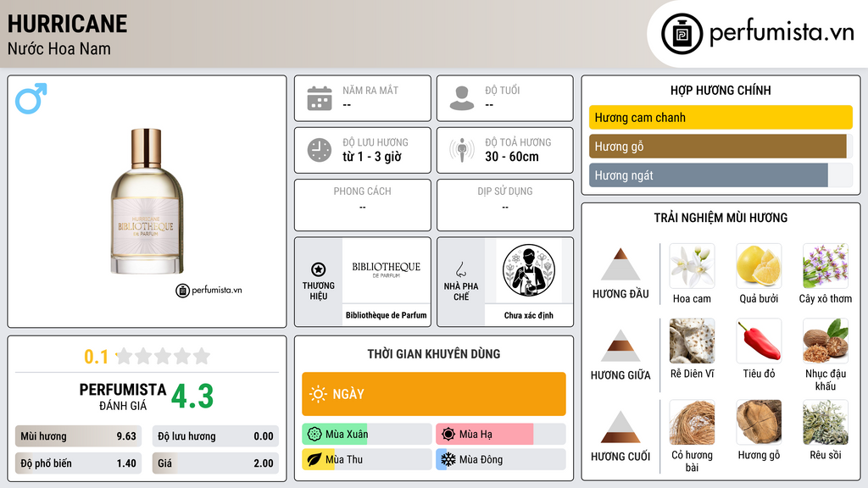868x488 pixels.
Task: Click the nose icon for Nhà pha chế
Action: click(460, 269)
